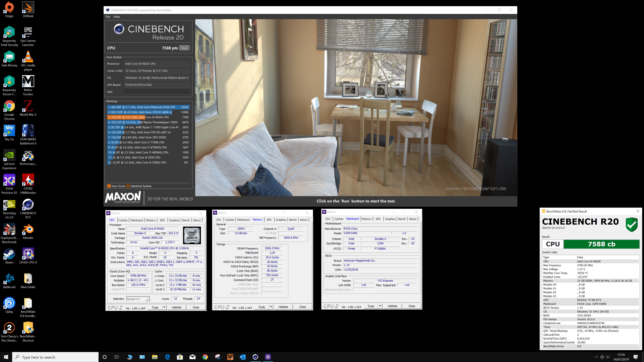Select Ryzen Threadripper 1950X ranking row

click(148, 122)
